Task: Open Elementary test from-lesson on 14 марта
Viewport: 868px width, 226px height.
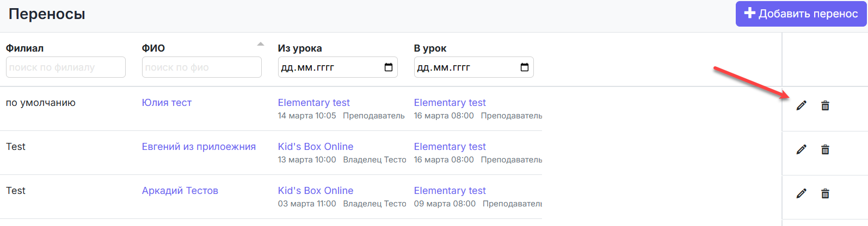Action: coord(314,103)
